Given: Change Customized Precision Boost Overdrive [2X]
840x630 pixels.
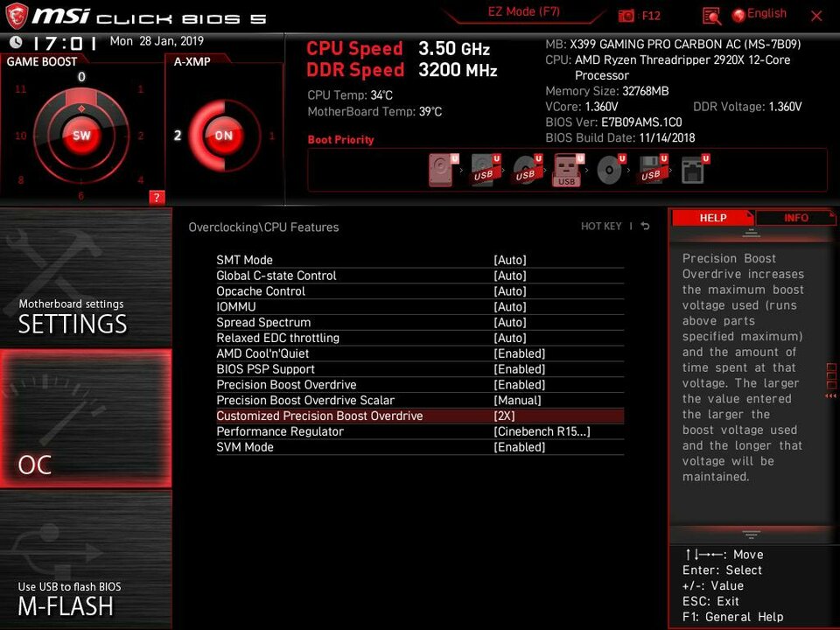Looking at the screenshot, I should point(504,416).
